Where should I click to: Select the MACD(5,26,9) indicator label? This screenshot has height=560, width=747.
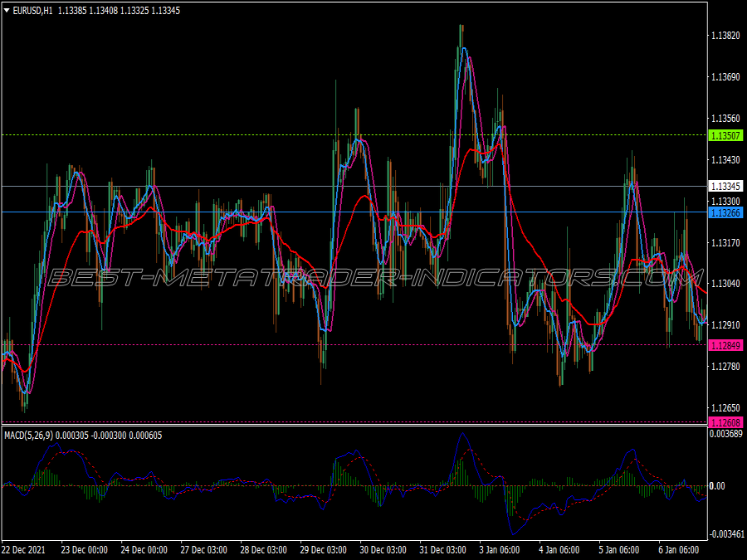[x=29, y=436]
